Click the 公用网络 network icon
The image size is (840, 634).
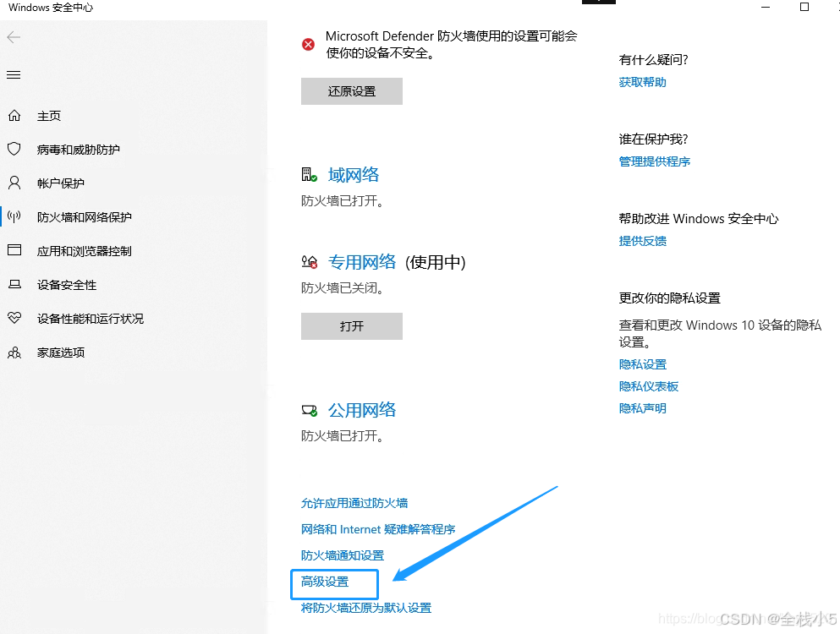pyautogui.click(x=310, y=409)
